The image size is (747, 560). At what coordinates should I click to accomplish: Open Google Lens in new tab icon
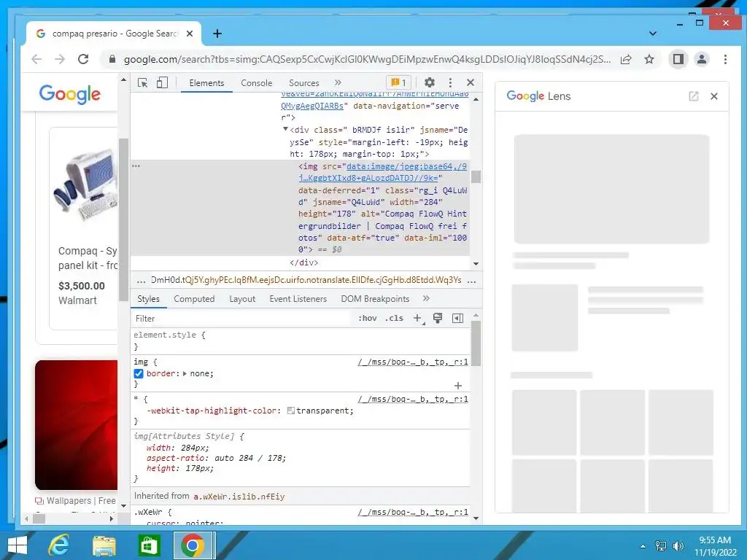click(x=694, y=96)
